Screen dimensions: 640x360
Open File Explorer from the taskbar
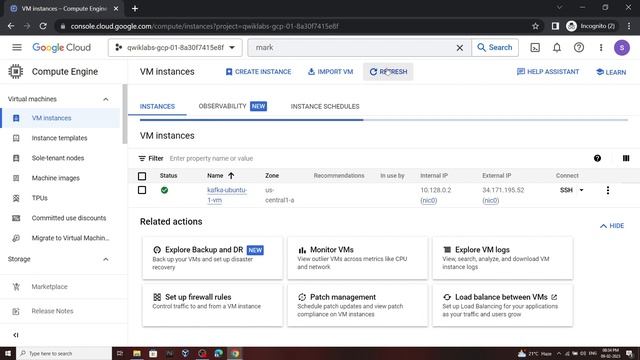coord(137,353)
